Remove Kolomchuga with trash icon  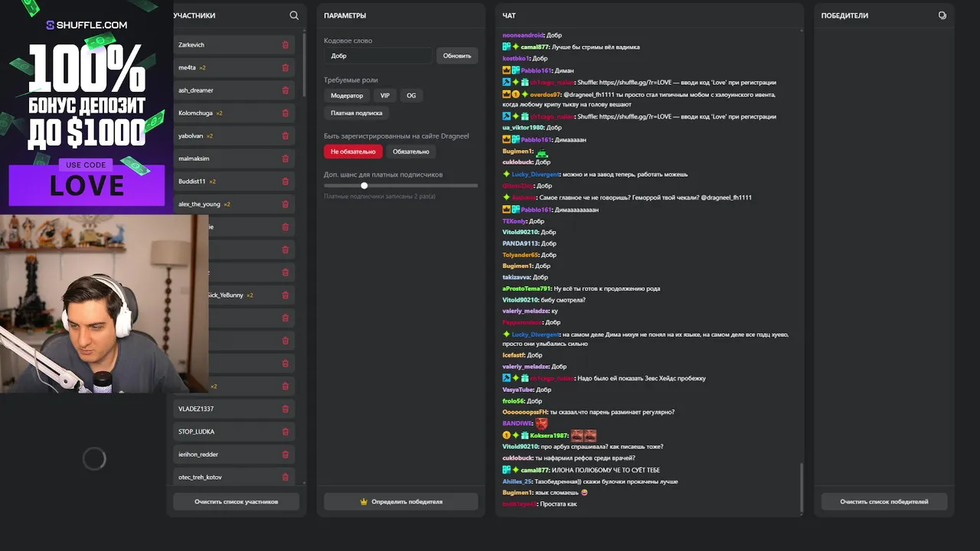coord(286,113)
